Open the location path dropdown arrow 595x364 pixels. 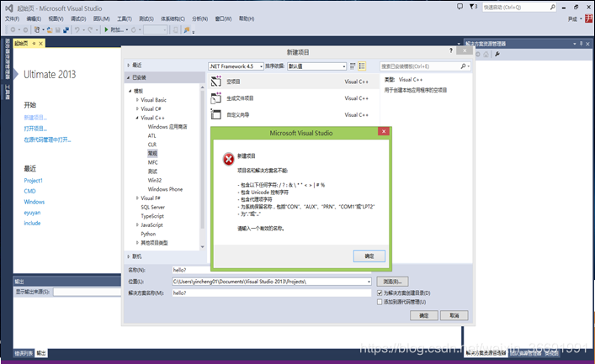(369, 282)
